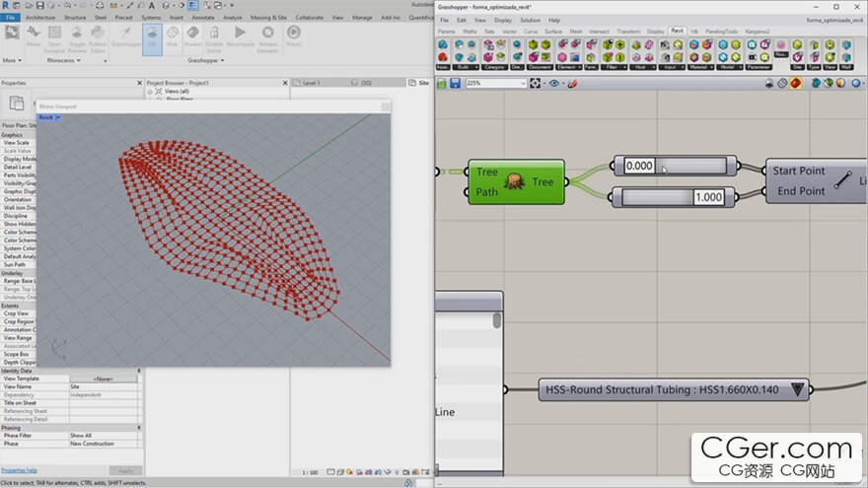Select the Kangaroo2 component tab

click(x=757, y=32)
